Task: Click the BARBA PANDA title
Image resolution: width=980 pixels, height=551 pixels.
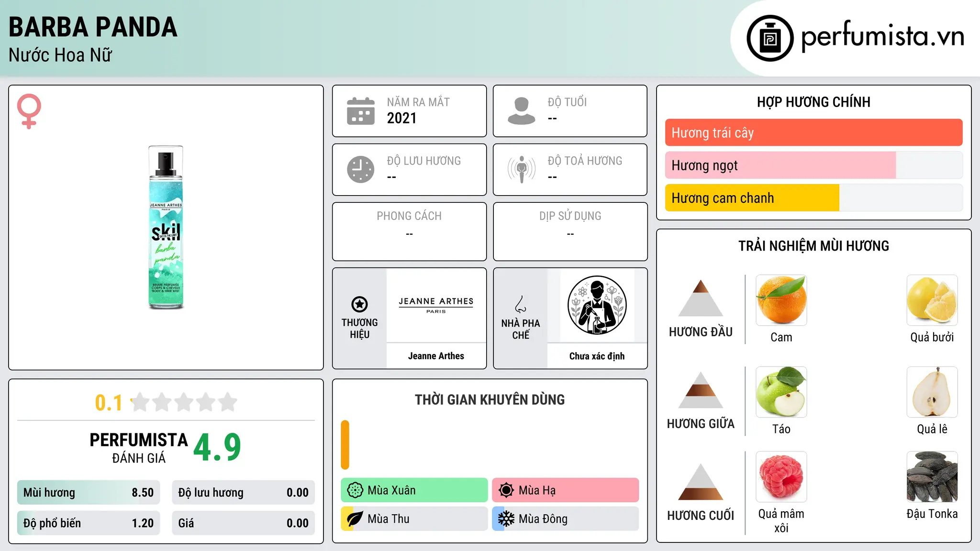Action: pos(93,27)
